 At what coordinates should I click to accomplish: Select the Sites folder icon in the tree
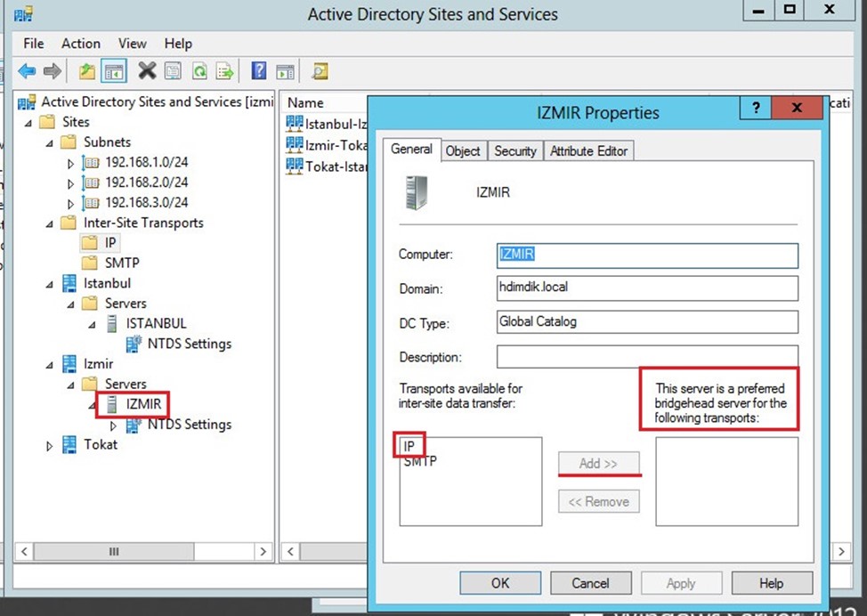click(47, 122)
